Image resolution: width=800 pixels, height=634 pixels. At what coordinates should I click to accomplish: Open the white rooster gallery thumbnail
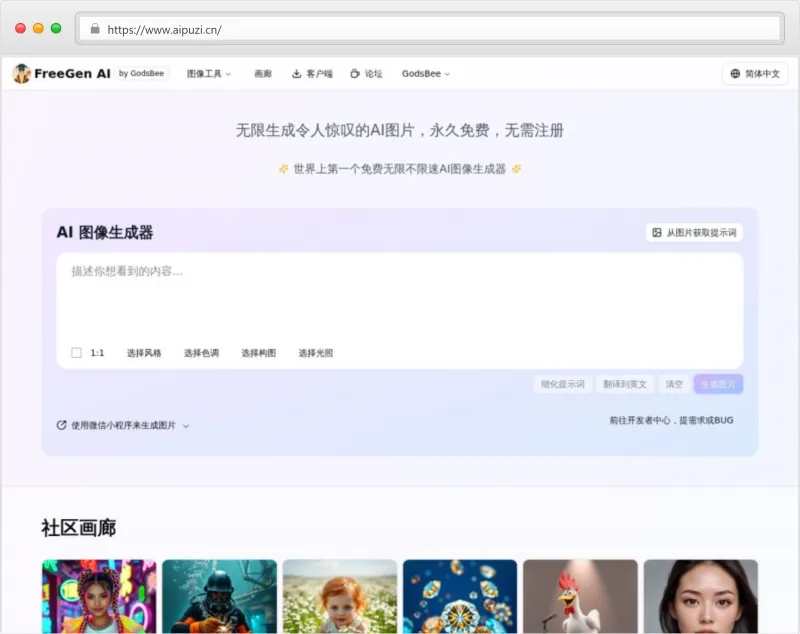pyautogui.click(x=580, y=596)
